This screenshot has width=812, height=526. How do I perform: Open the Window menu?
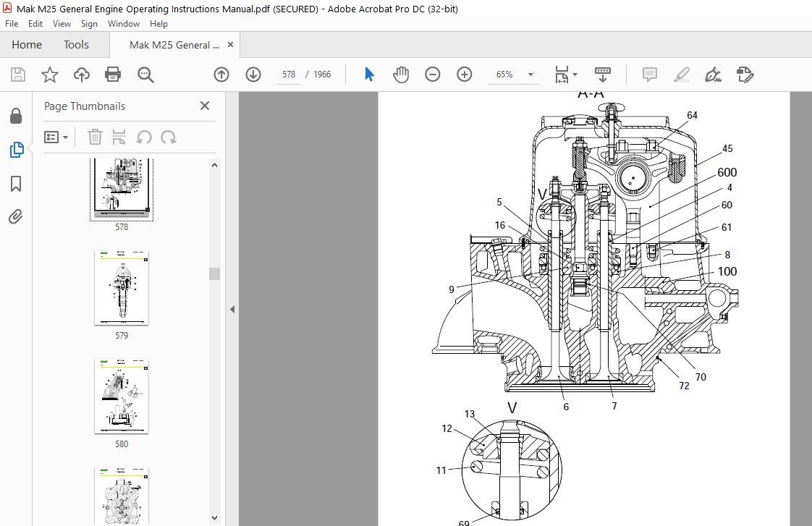(x=123, y=24)
